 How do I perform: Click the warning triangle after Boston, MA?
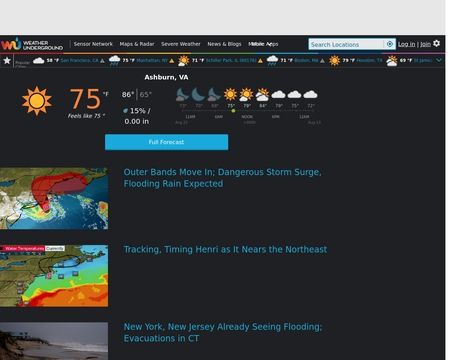[322, 61]
